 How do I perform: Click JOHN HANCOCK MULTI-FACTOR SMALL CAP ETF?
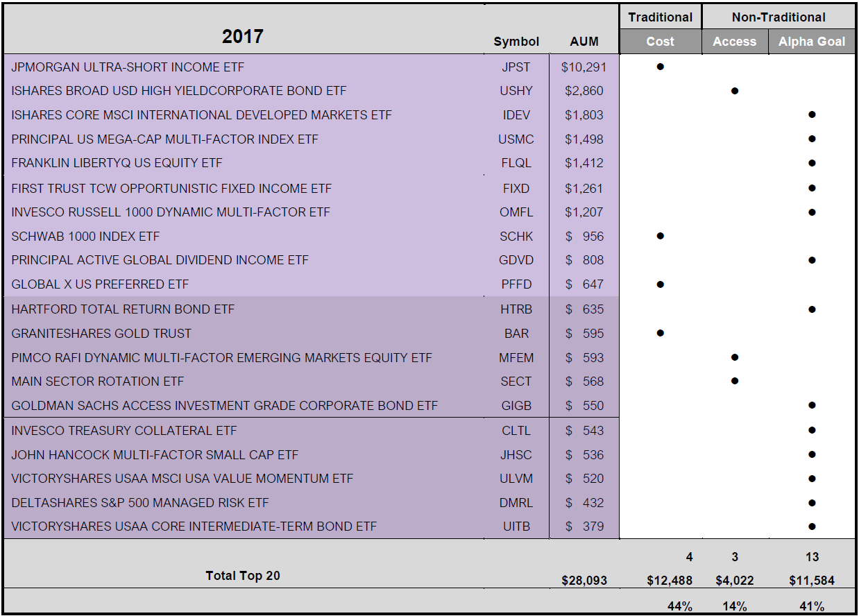(x=155, y=455)
